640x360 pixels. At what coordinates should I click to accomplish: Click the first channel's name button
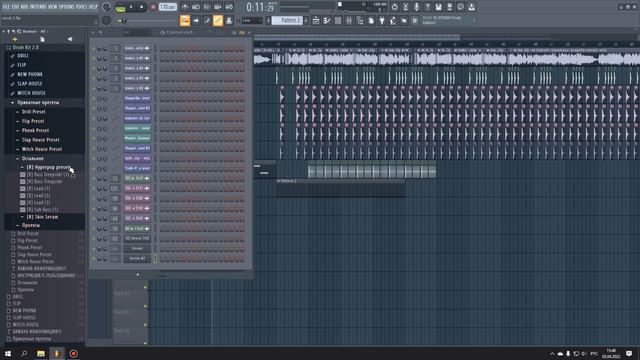point(137,49)
